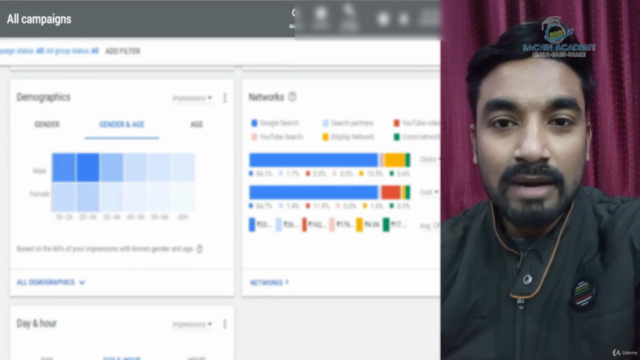Click the YouTube videos legend square
The image size is (640, 360).
pos(396,123)
